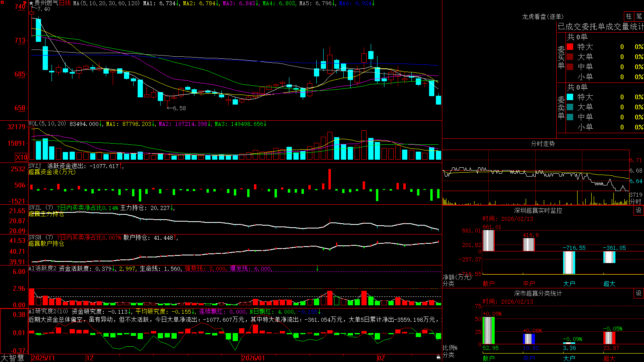The height and width of the screenshot is (362, 644).
Task: Click the 23.87 超大 bar in 分类统计
Action: pos(609,338)
